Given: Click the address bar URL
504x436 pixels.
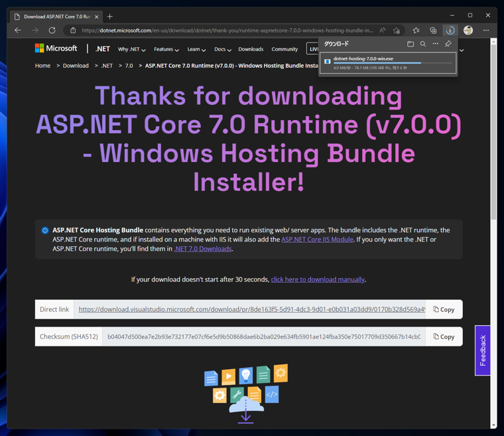Looking at the screenshot, I should (x=227, y=31).
